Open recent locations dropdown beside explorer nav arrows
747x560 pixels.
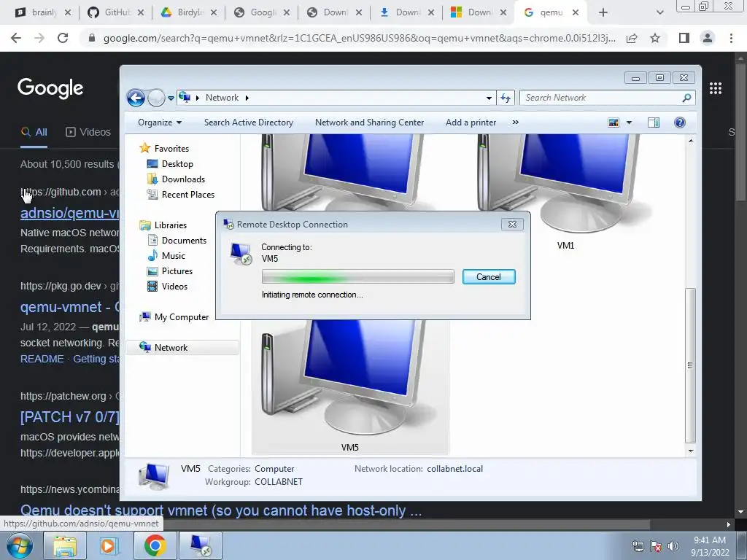[171, 98]
